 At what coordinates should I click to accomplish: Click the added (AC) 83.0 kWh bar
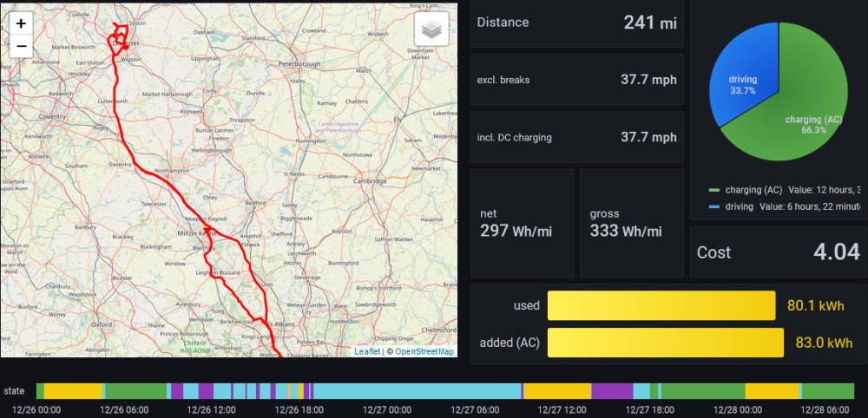pos(666,343)
